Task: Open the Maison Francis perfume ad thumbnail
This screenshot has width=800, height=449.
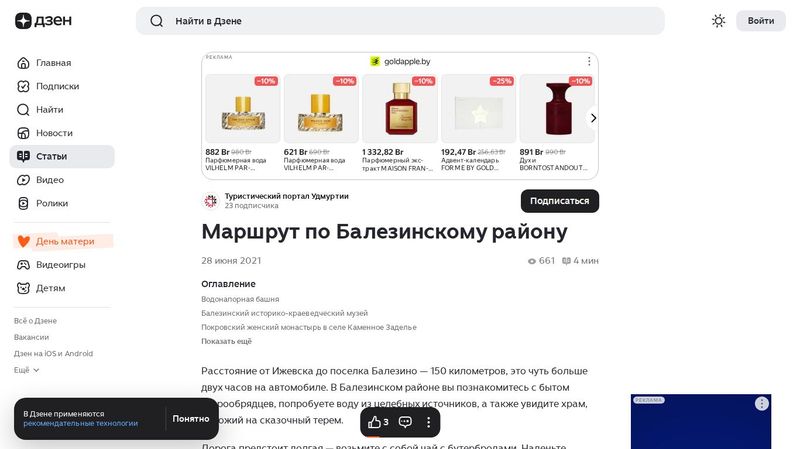Action: coord(399,109)
